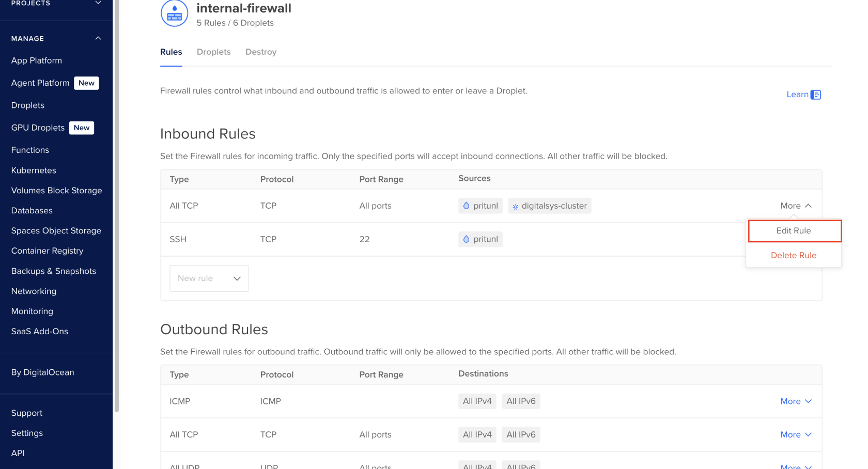The width and height of the screenshot is (868, 469).
Task: Click the internal-firewall logo icon
Action: [174, 13]
